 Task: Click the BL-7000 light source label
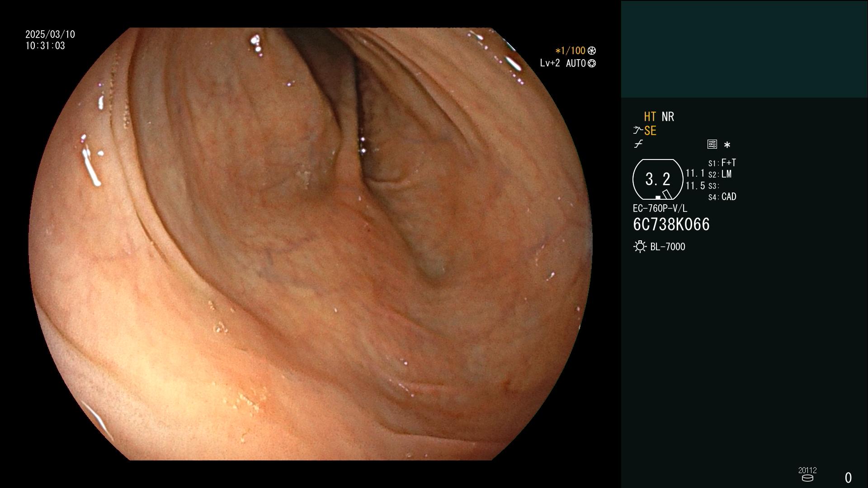668,247
